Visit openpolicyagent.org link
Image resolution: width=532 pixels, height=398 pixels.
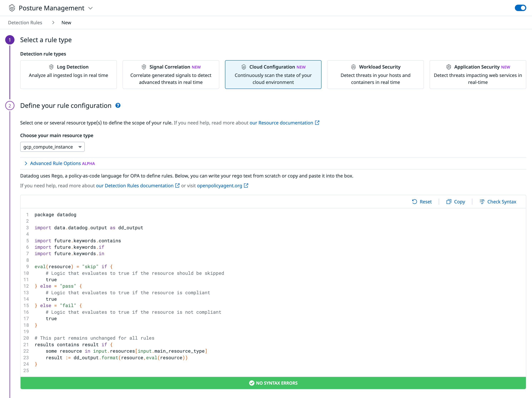tap(219, 186)
